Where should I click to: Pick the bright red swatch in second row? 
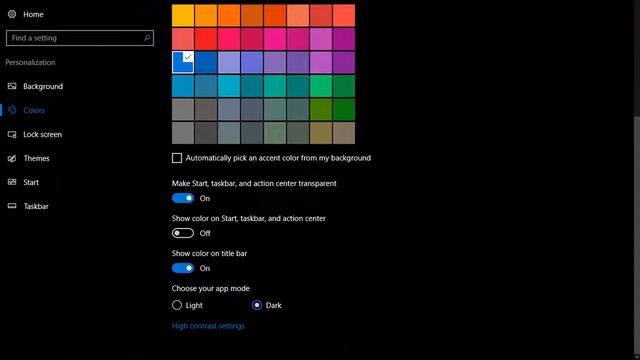[206, 39]
